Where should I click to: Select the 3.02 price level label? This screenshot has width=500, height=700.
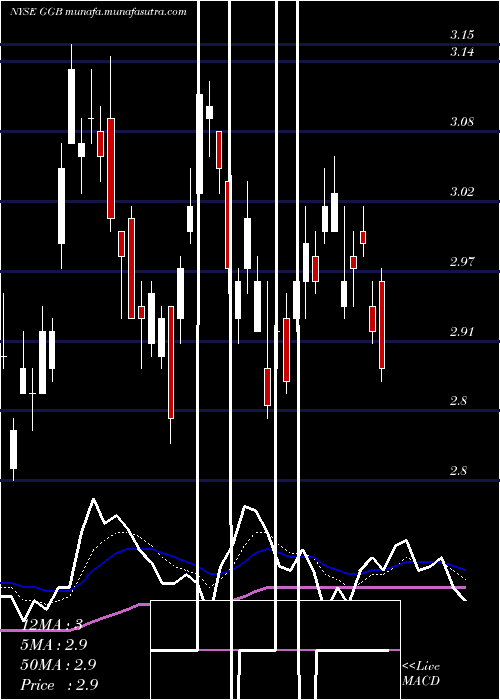tap(462, 192)
